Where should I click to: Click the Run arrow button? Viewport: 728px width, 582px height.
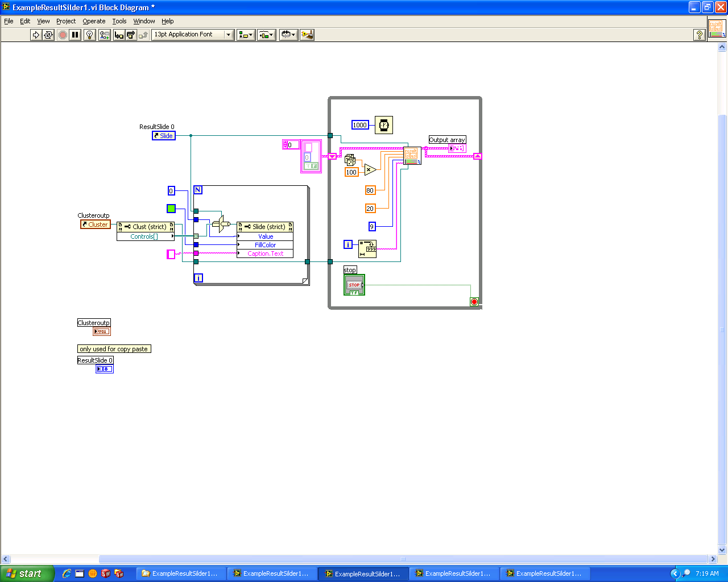(36, 35)
